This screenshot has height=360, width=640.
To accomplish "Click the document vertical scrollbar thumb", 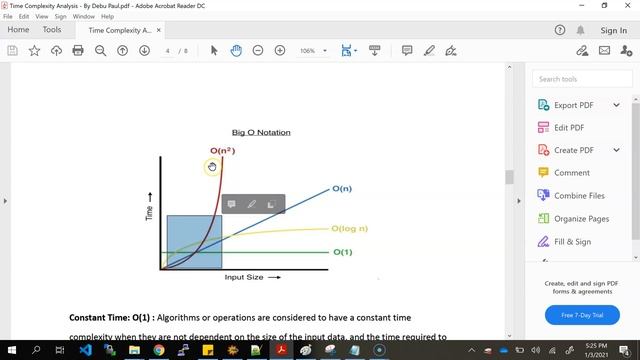I will tap(509, 178).
